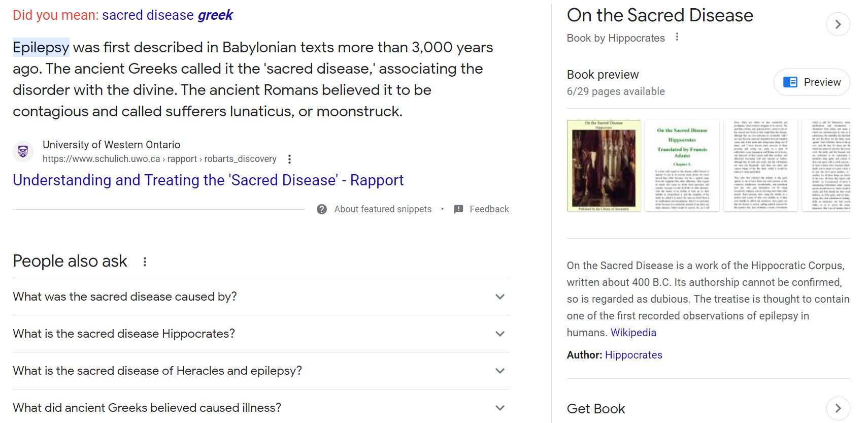Click the About featured snippets question icon

(322, 209)
